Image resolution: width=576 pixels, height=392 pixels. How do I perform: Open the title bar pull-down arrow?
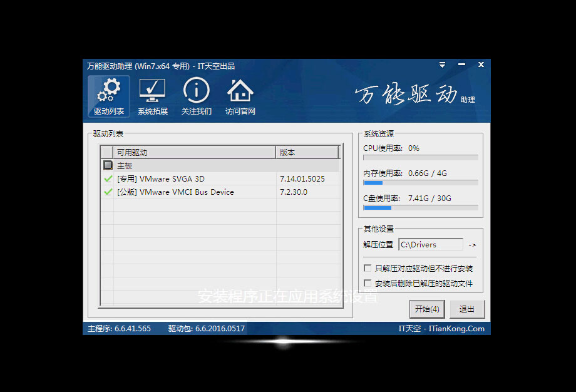coord(442,64)
